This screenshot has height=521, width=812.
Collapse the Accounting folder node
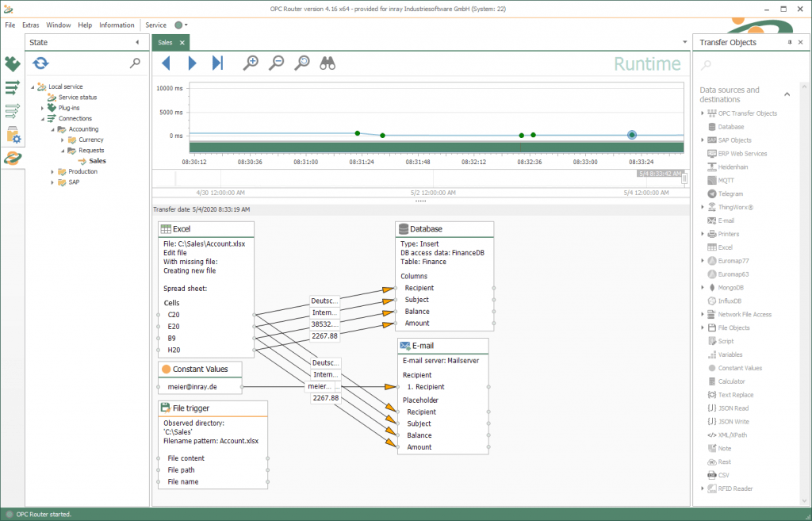click(53, 129)
